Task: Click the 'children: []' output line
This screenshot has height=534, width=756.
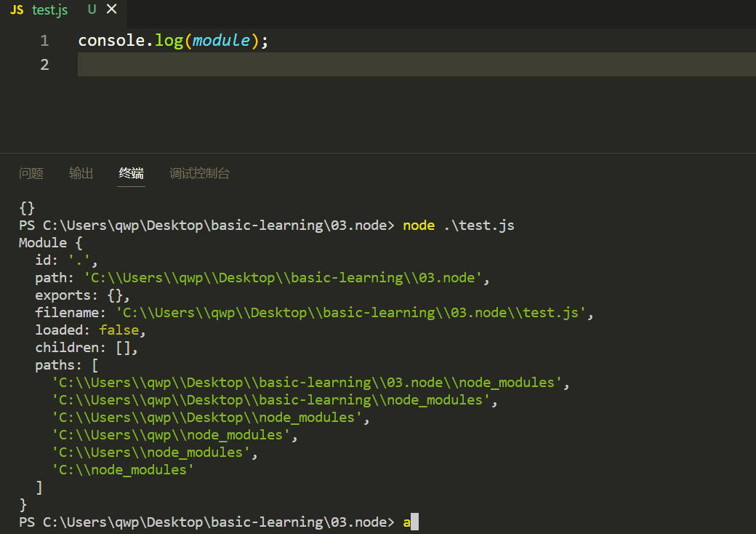Action: [87, 348]
